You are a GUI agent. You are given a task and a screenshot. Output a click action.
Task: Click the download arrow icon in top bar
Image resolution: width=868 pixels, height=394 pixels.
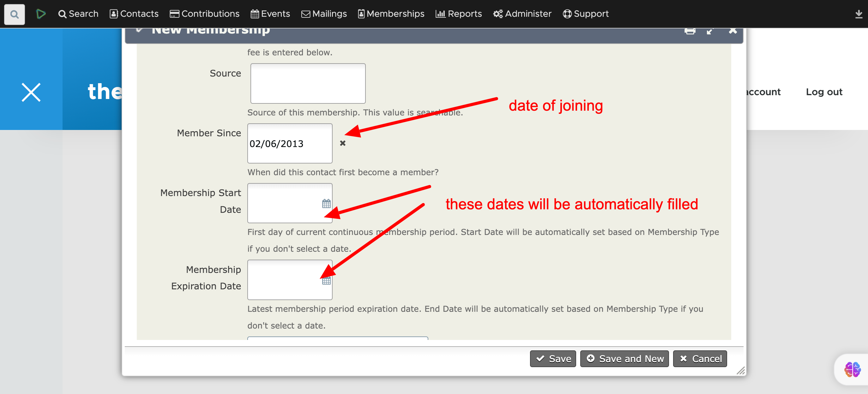tap(859, 14)
